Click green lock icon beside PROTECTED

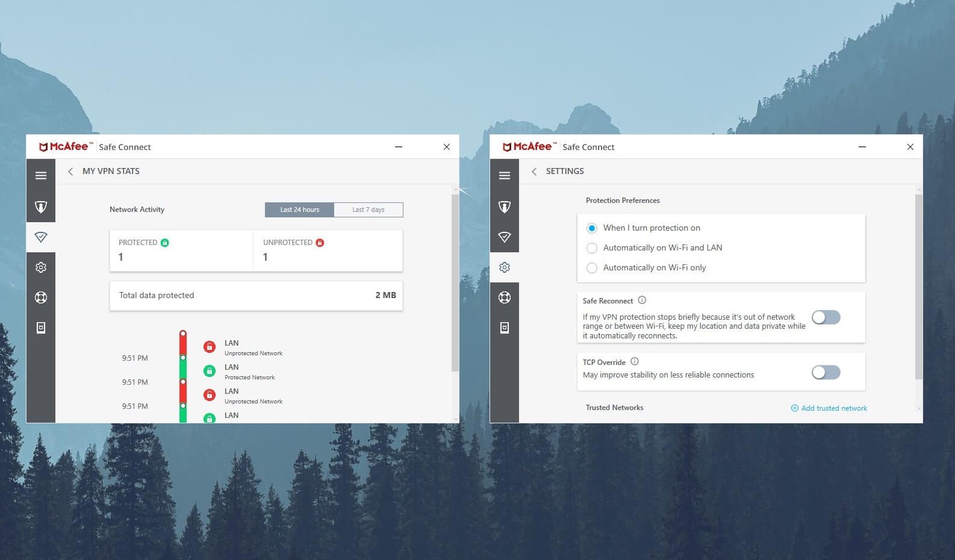click(165, 243)
